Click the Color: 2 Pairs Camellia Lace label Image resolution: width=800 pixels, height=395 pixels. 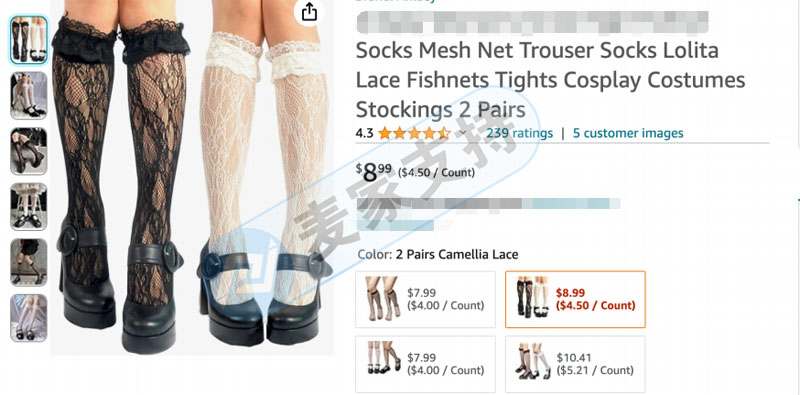[438, 254]
